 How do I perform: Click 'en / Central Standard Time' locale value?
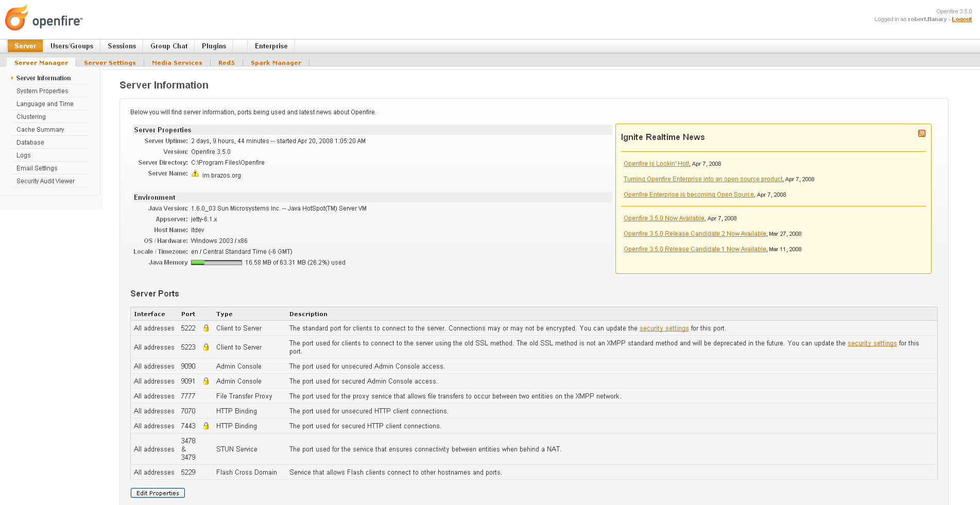click(x=242, y=252)
